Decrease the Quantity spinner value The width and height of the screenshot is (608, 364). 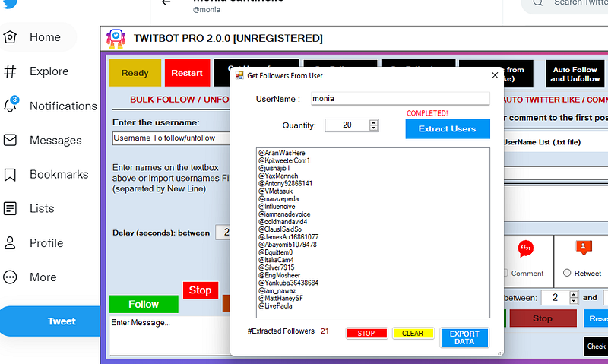[373, 128]
